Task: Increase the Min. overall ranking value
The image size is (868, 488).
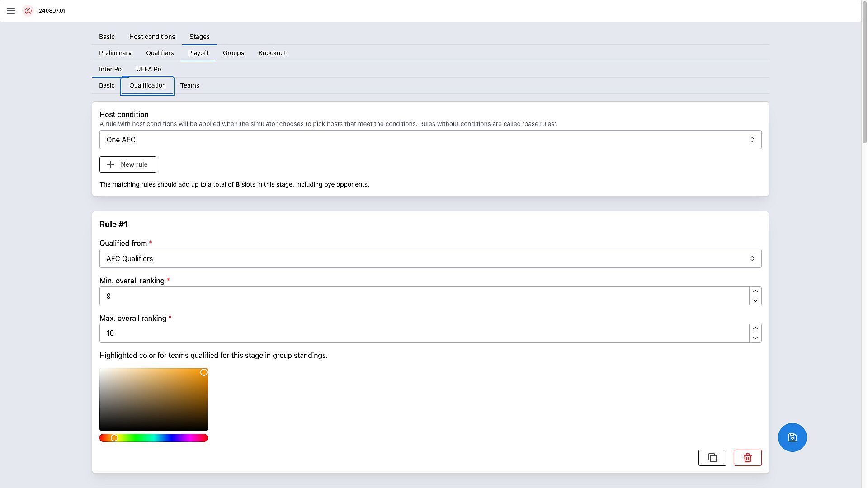Action: [755, 291]
